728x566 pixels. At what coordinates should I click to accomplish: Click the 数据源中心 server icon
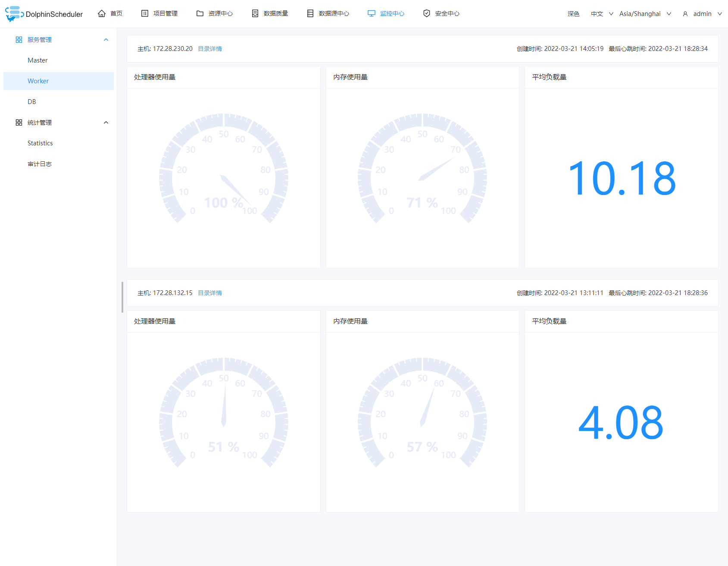310,13
